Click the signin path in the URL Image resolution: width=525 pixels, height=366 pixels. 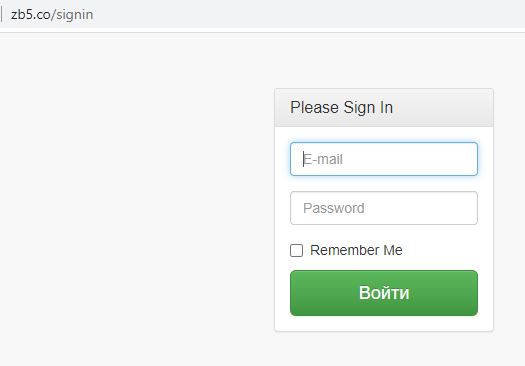[x=74, y=15]
